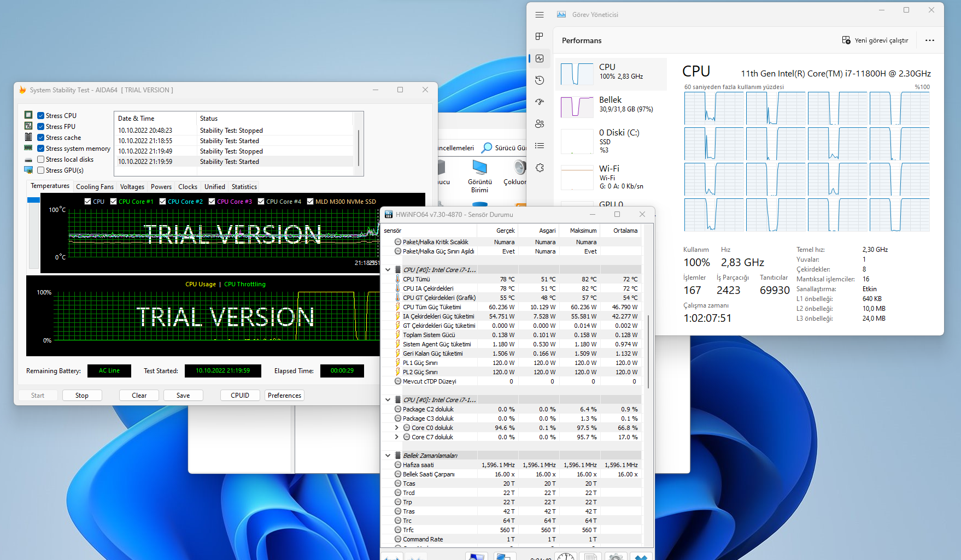The height and width of the screenshot is (560, 961).
Task: Open Users icon in Task Manager sidebar
Action: coord(540,124)
